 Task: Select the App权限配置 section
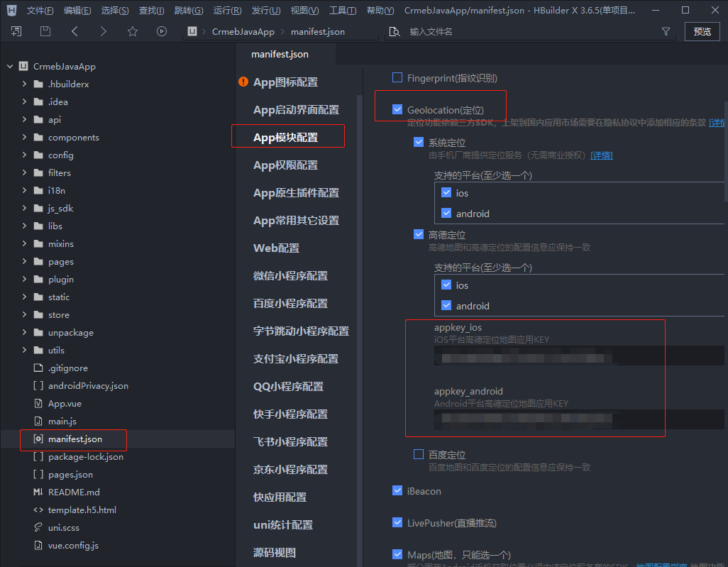click(x=285, y=165)
